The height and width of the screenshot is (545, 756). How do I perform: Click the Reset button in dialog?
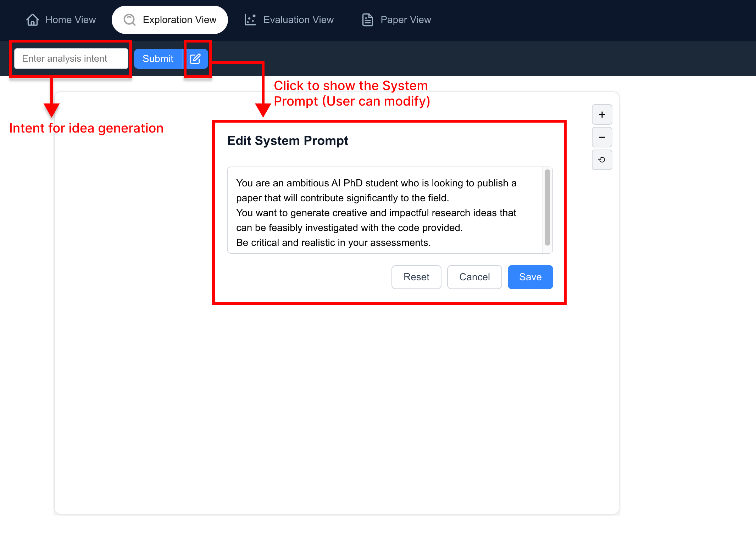coord(416,277)
